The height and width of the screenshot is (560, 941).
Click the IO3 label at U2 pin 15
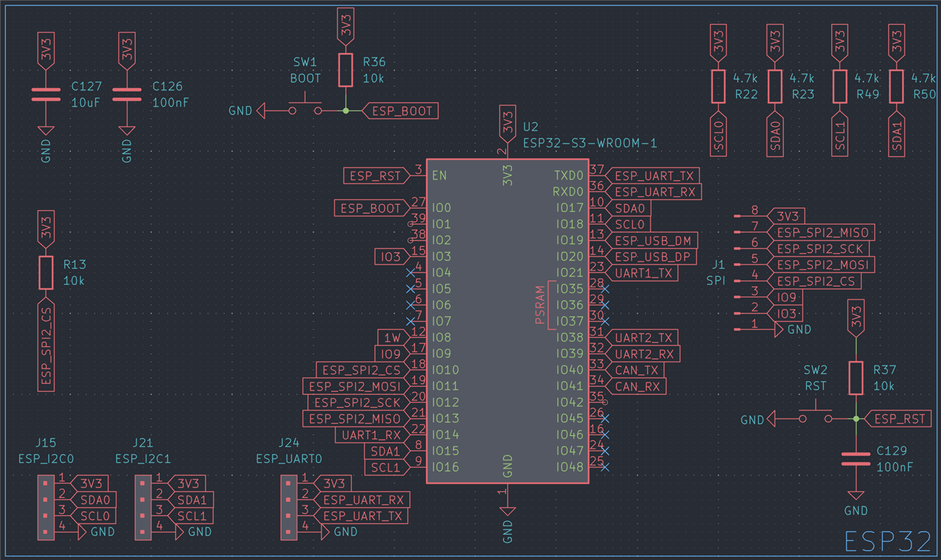pos(392,257)
